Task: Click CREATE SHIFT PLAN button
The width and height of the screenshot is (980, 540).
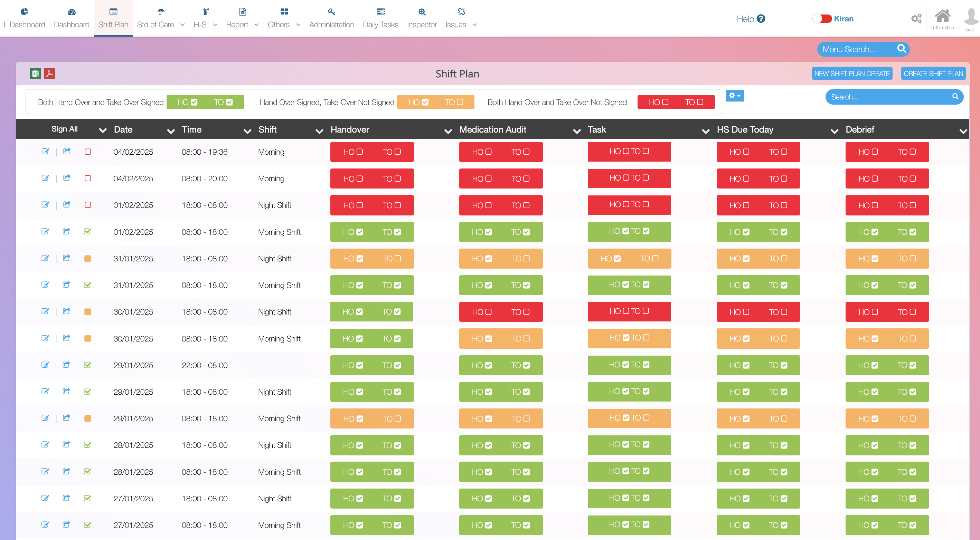Action: pyautogui.click(x=933, y=73)
